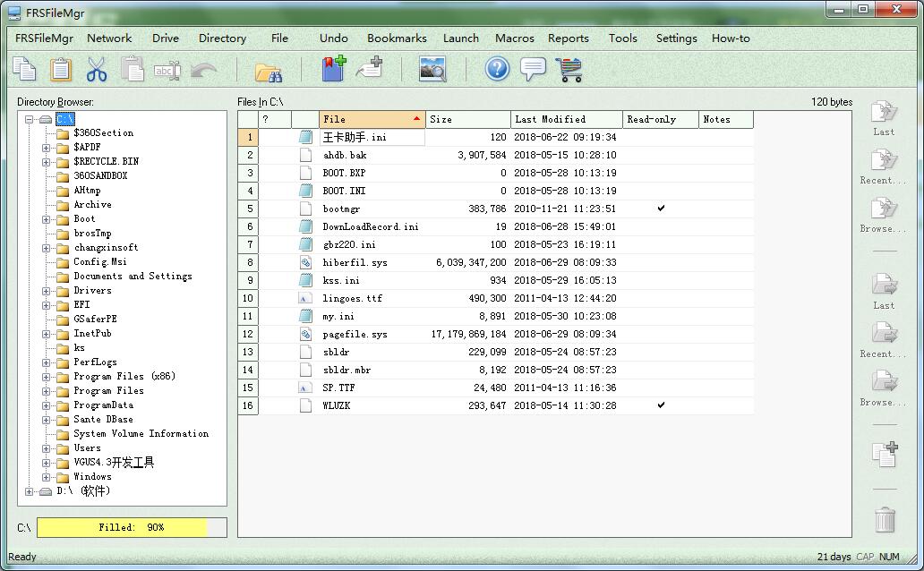Click the Paste clipboard toolbar icon
Image resolution: width=924 pixels, height=571 pixels.
click(x=60, y=69)
